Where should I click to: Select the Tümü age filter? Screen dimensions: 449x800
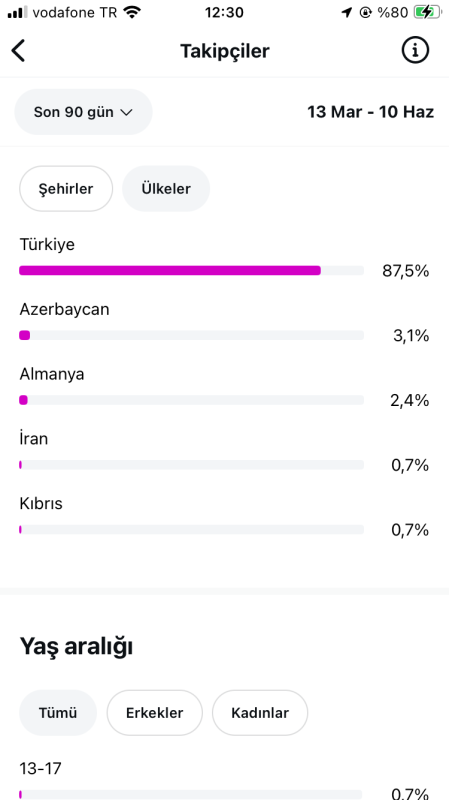58,713
